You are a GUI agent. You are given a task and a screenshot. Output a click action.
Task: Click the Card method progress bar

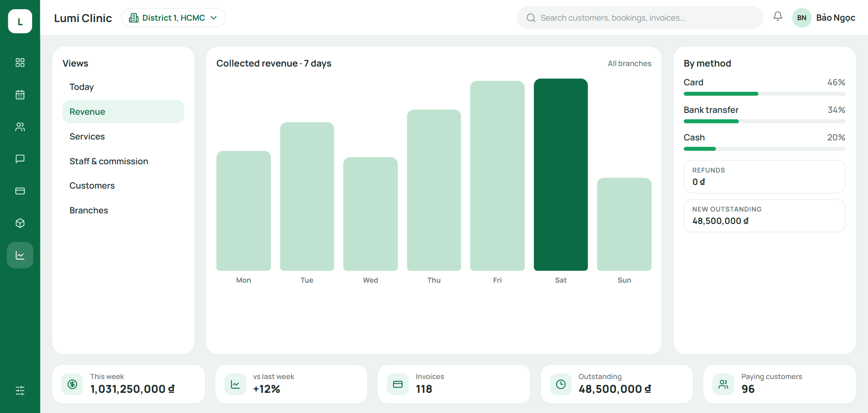point(764,94)
